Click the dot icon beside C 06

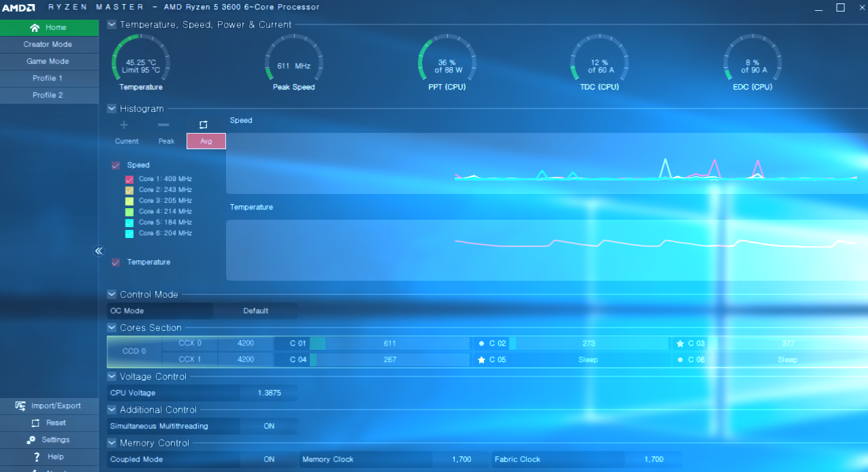680,360
